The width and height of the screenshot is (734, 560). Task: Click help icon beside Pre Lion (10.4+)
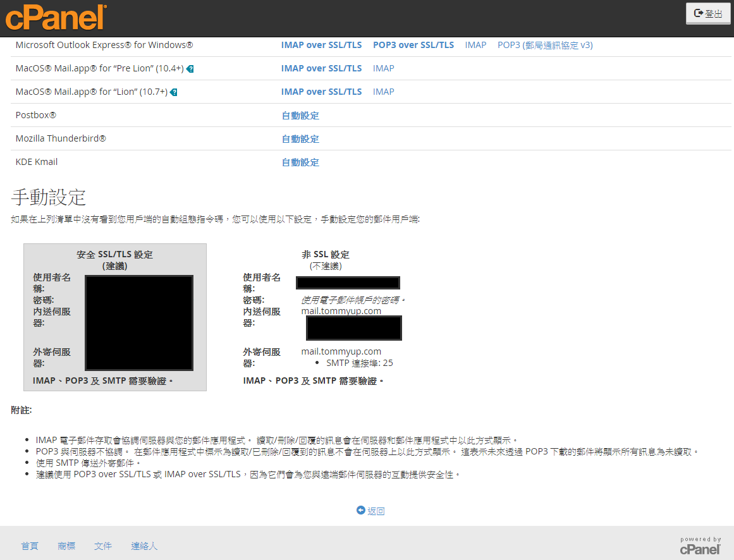(x=190, y=68)
